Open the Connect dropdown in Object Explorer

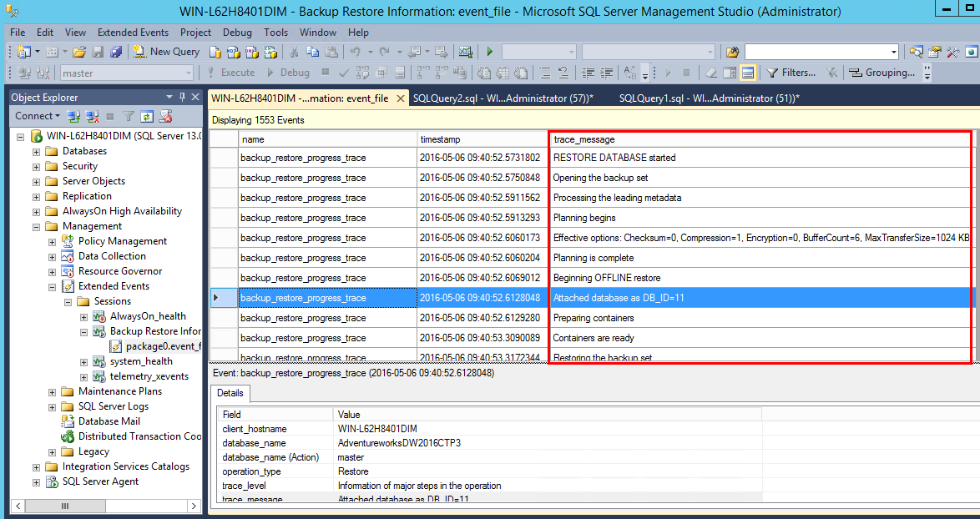tap(38, 116)
